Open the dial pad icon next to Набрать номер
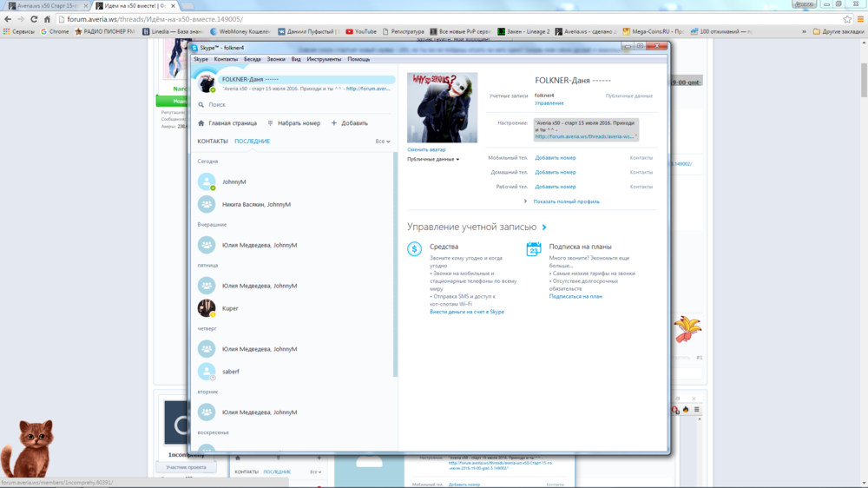 tap(271, 123)
